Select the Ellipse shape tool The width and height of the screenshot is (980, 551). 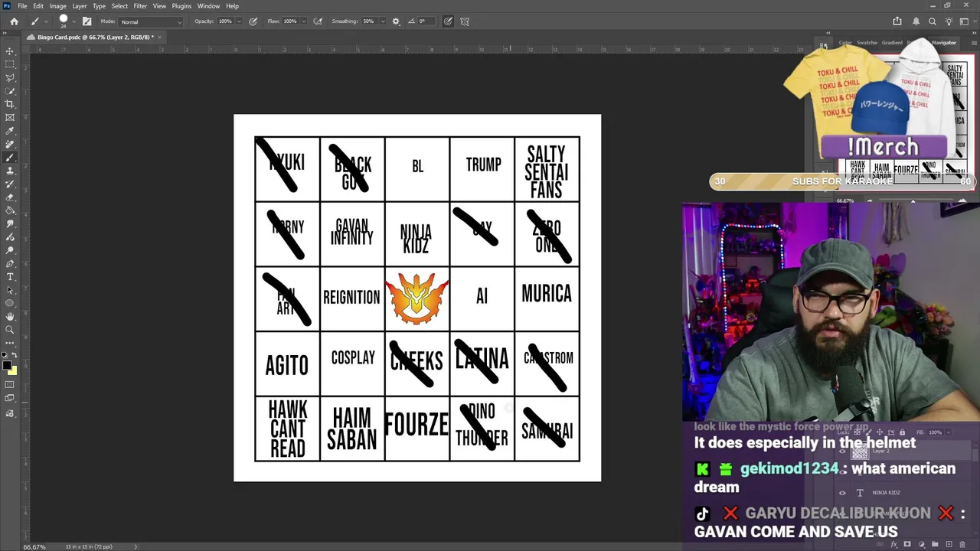click(10, 303)
